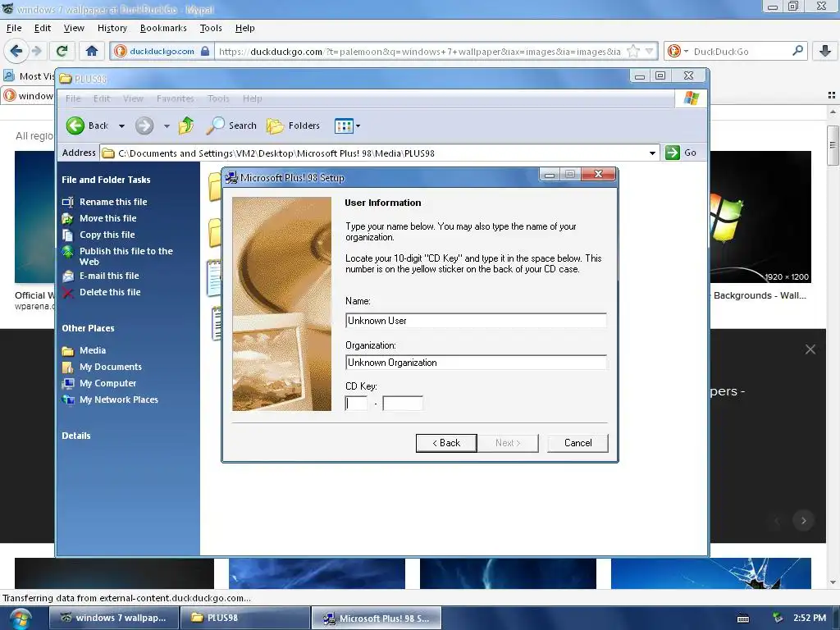
Task: Open the browser Bookmarks menu
Action: [163, 28]
